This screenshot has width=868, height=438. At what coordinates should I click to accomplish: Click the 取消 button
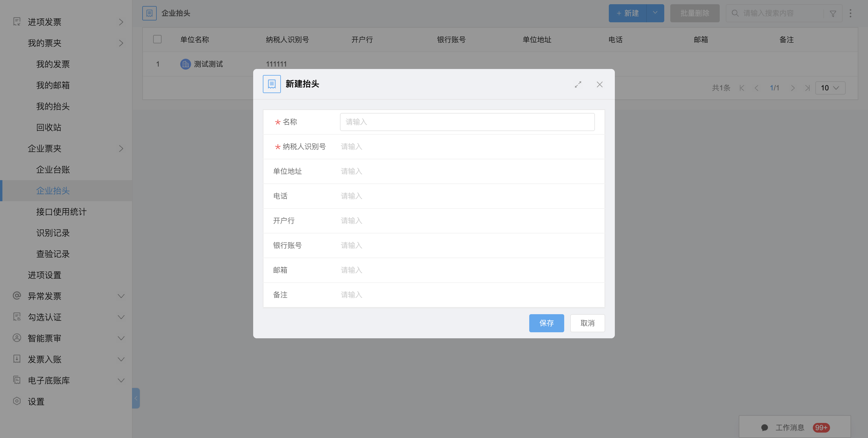click(587, 323)
